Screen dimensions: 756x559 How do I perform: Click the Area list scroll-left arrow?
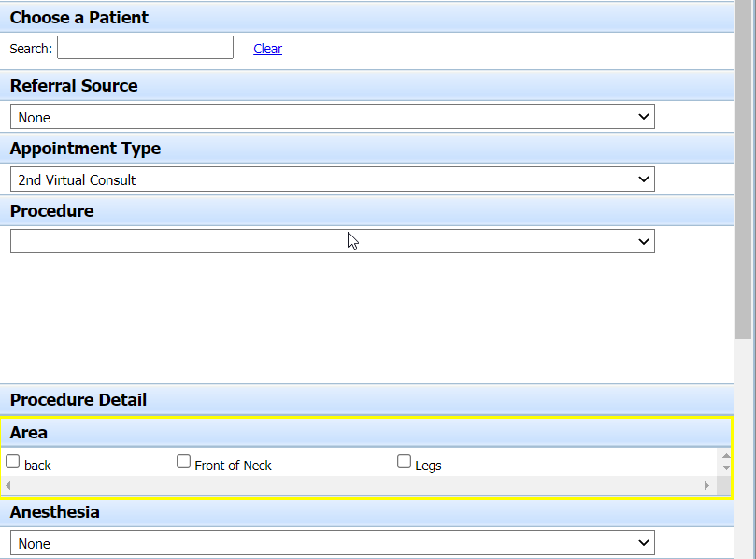[x=8, y=486]
